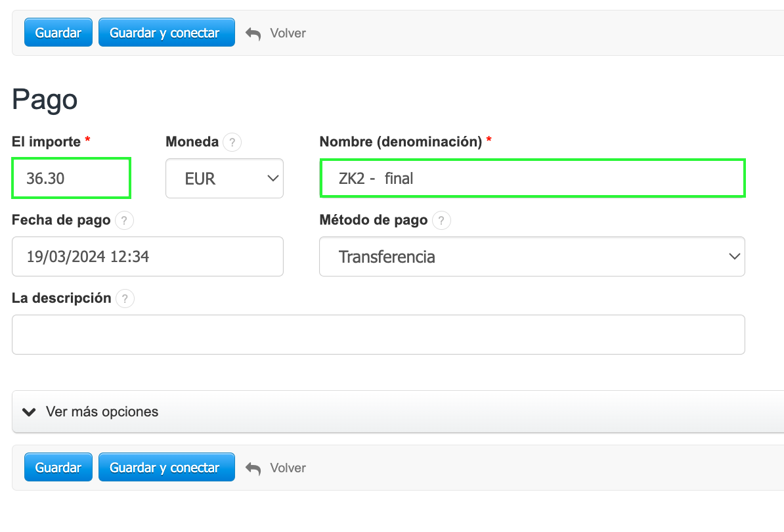The width and height of the screenshot is (784, 532).
Task: Click the help icon next to Moneda
Action: 232,142
